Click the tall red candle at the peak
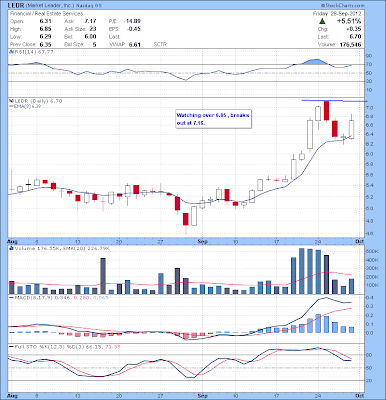This screenshot has height=400, width=386. tap(326, 110)
